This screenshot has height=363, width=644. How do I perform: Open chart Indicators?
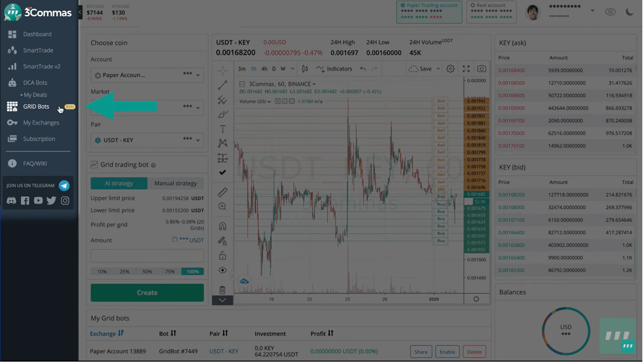point(335,69)
